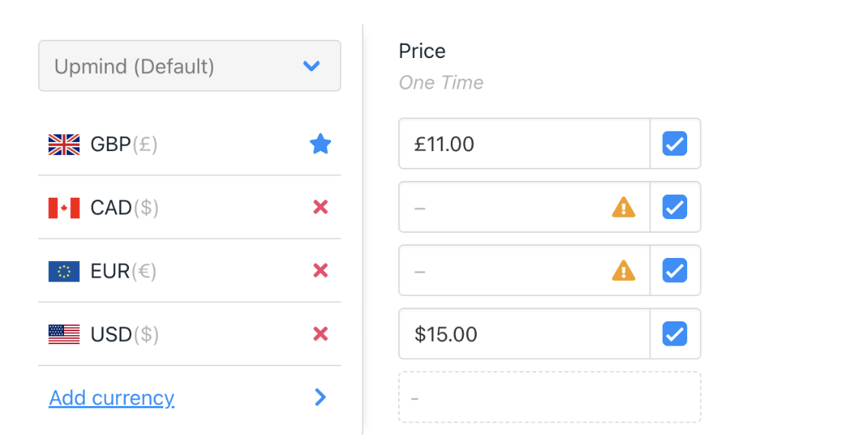
Task: Click the UK flag icon
Action: click(x=64, y=144)
